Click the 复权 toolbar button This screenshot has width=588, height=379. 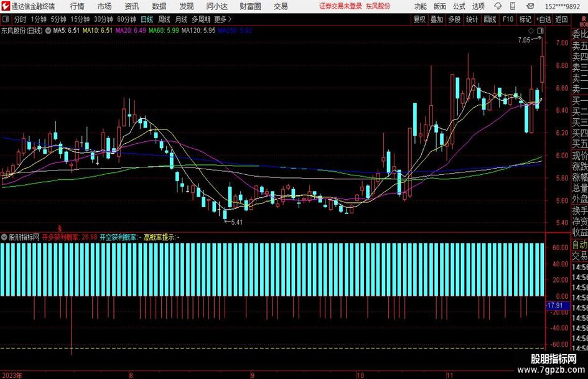(419, 19)
